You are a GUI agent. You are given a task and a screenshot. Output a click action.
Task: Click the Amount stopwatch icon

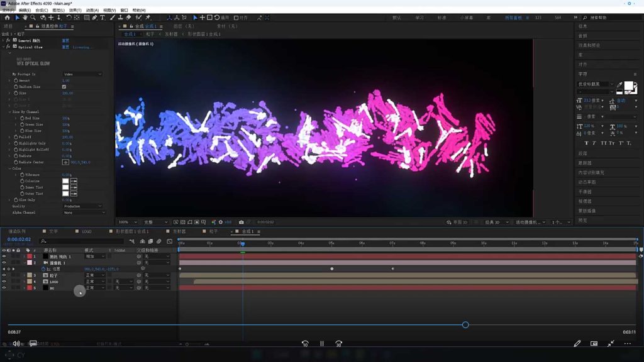(x=16, y=80)
